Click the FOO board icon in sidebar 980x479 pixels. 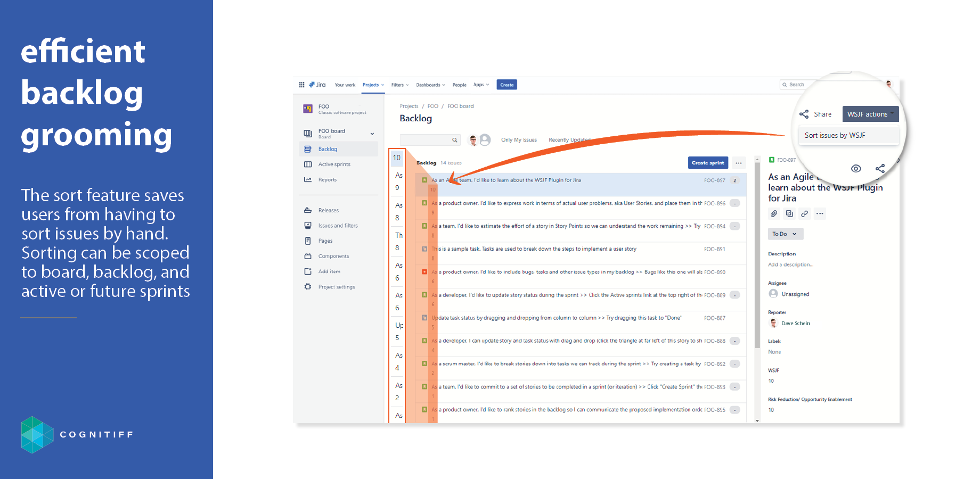click(308, 133)
